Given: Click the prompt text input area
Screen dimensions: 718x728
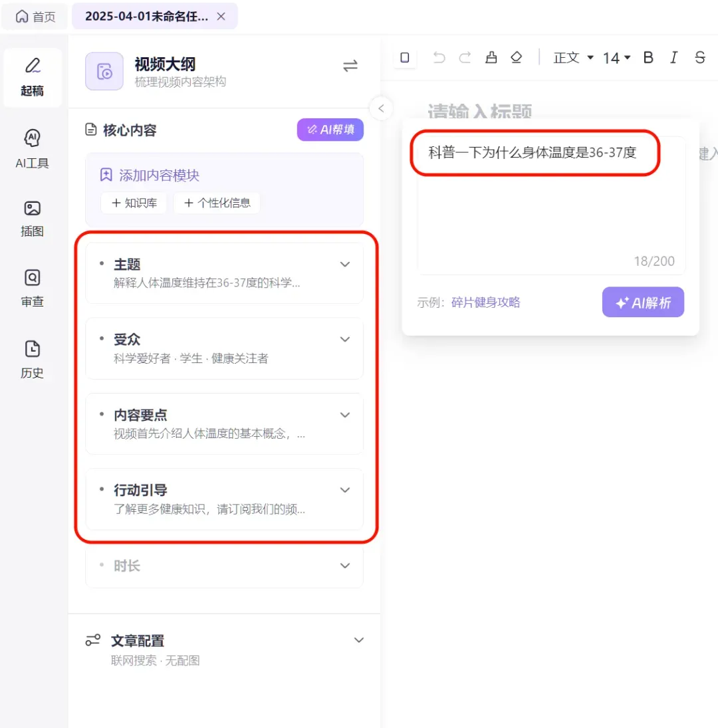Looking at the screenshot, I should point(551,205).
